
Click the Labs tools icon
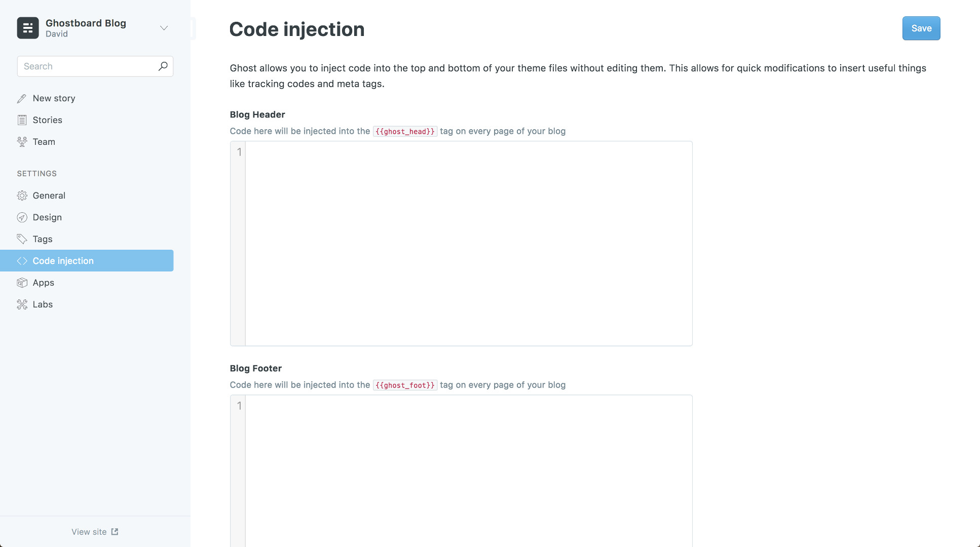pos(22,304)
